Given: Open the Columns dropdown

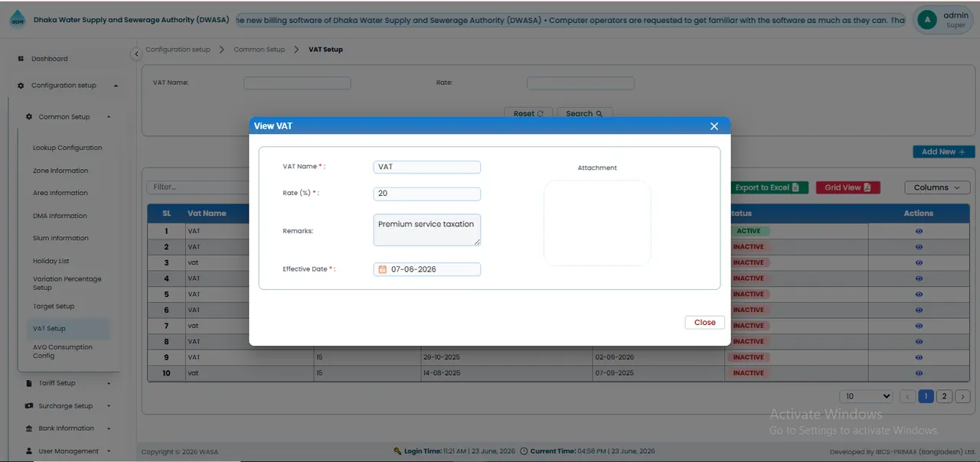Looking at the screenshot, I should click(x=937, y=187).
